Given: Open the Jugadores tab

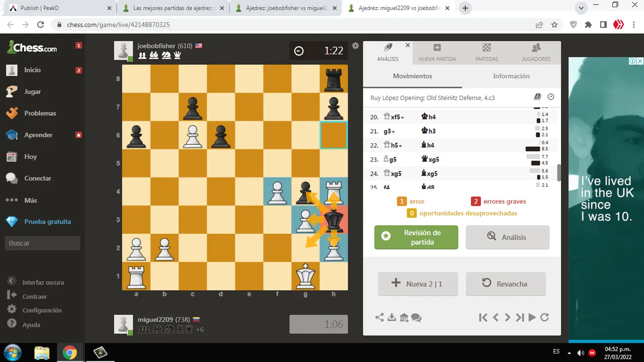Looking at the screenshot, I should (x=536, y=53).
